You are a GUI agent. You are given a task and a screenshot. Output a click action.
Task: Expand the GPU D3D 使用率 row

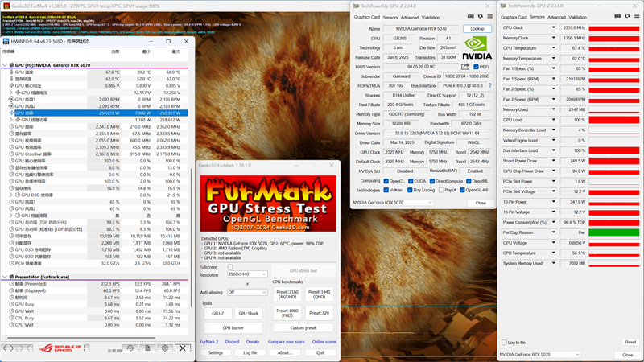pos(11,195)
